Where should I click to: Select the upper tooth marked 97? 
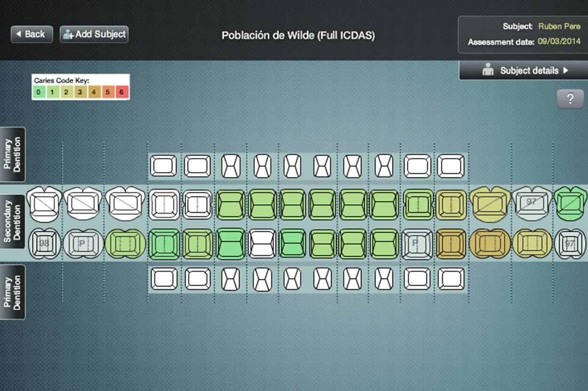pos(531,202)
